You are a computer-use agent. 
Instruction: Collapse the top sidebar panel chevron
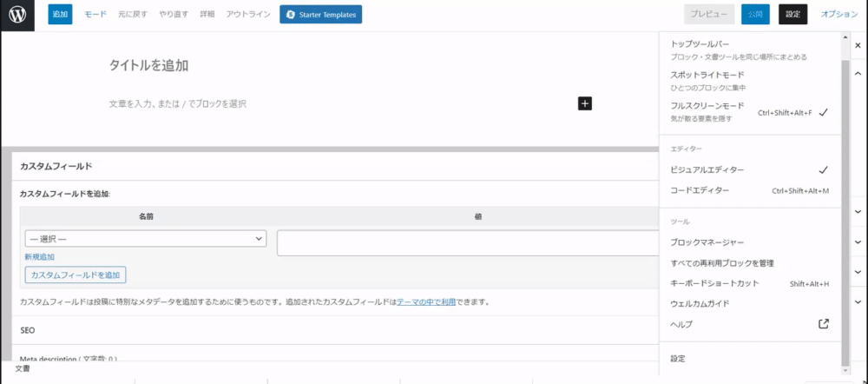click(x=858, y=74)
